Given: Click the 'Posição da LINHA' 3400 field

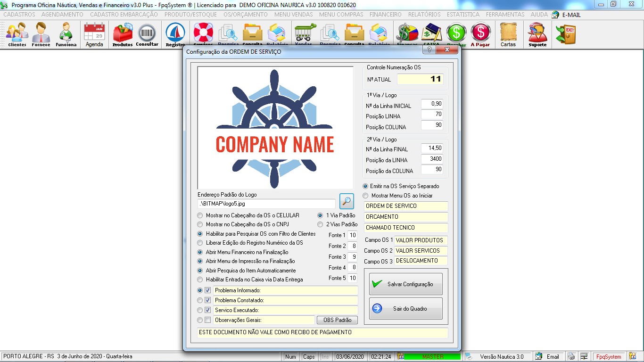Looking at the screenshot, I should click(432, 159).
